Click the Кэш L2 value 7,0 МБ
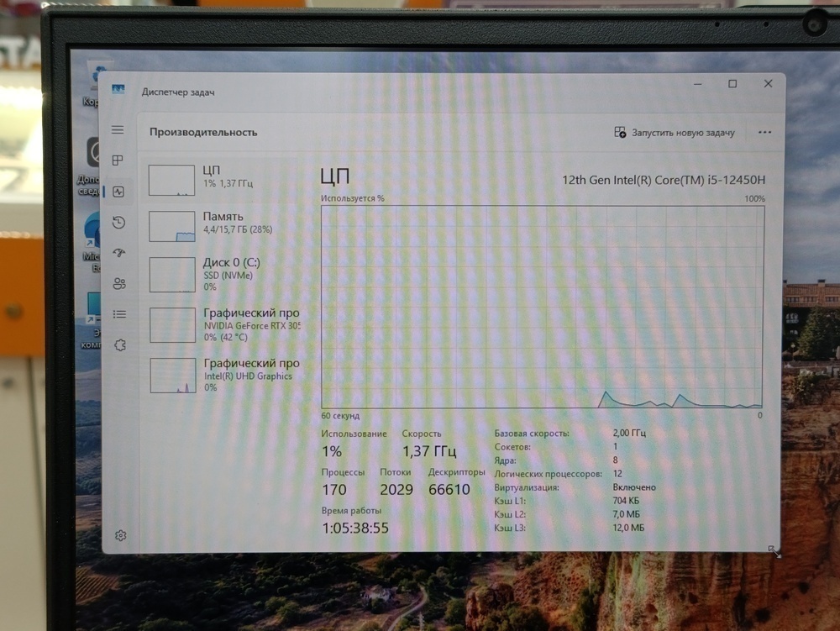This screenshot has height=631, width=840. point(626,514)
